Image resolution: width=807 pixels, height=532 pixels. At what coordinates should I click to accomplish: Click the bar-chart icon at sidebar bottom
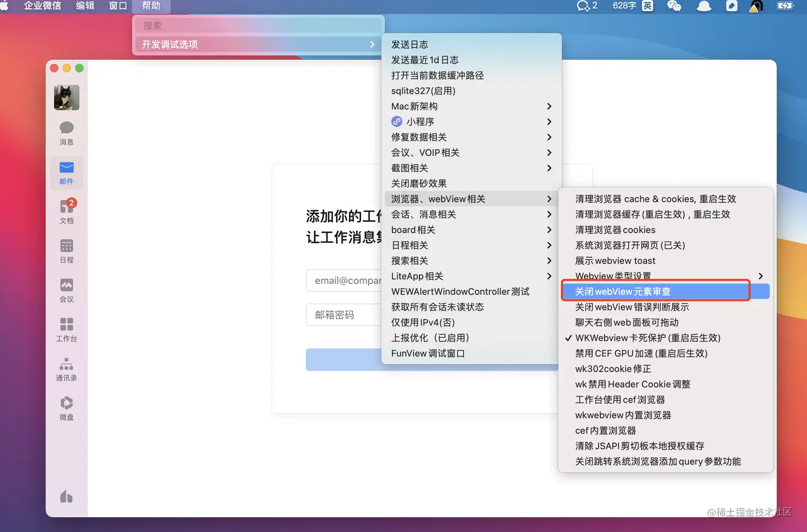click(66, 496)
